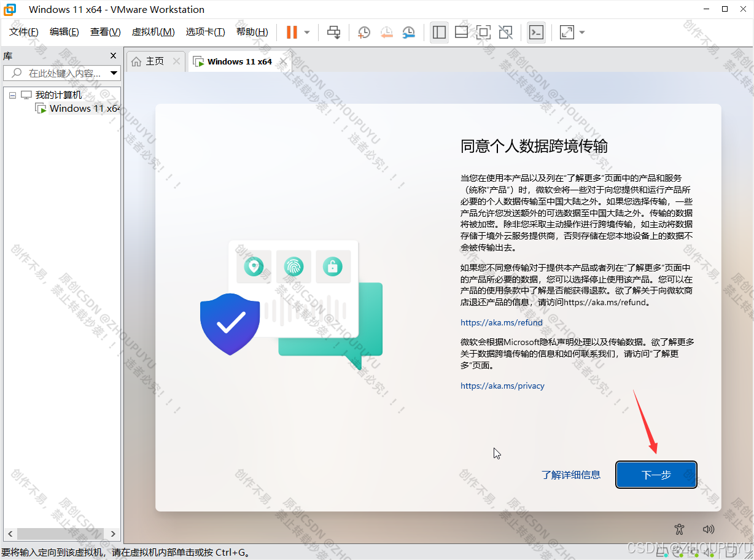Image resolution: width=754 pixels, height=560 pixels.
Task: Toggle the thumbnail bar view icon
Action: pyautogui.click(x=461, y=32)
